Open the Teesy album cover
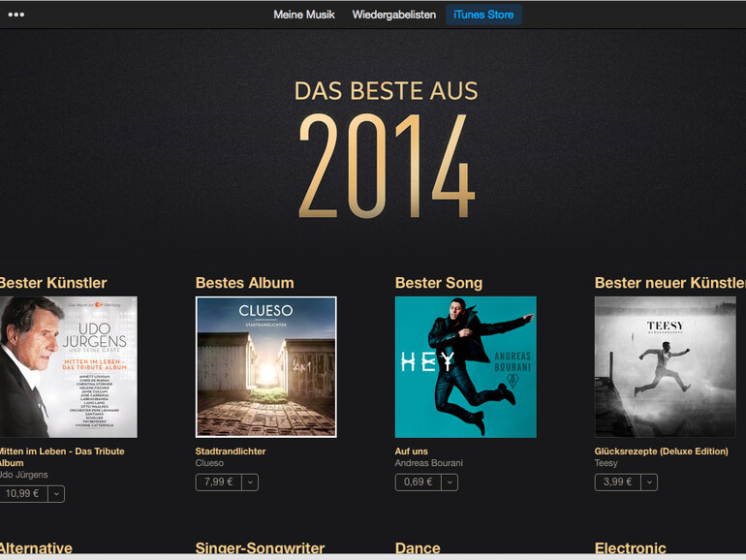This screenshot has height=560, width=746. (666, 367)
